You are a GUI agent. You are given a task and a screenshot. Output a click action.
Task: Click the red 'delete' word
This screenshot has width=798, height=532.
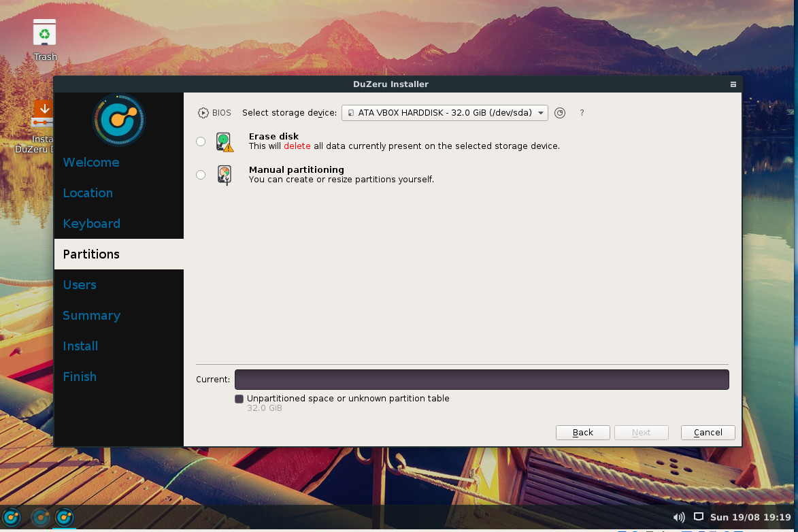tap(297, 146)
